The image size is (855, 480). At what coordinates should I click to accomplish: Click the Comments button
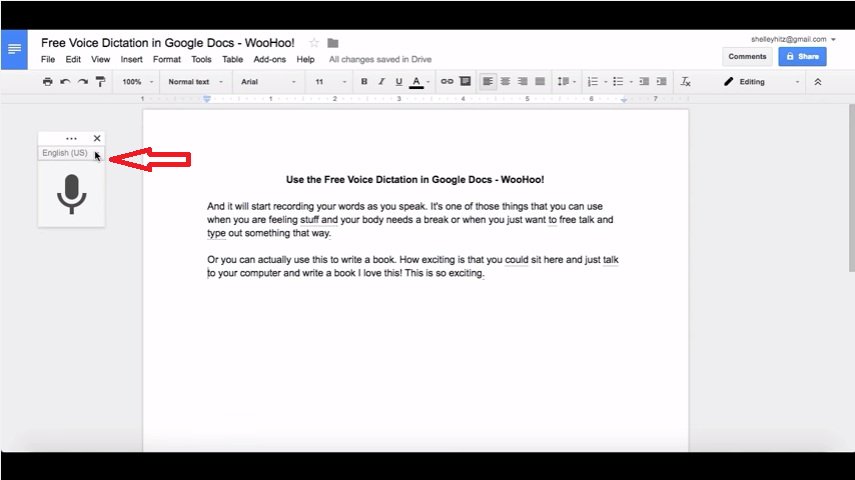pos(747,57)
